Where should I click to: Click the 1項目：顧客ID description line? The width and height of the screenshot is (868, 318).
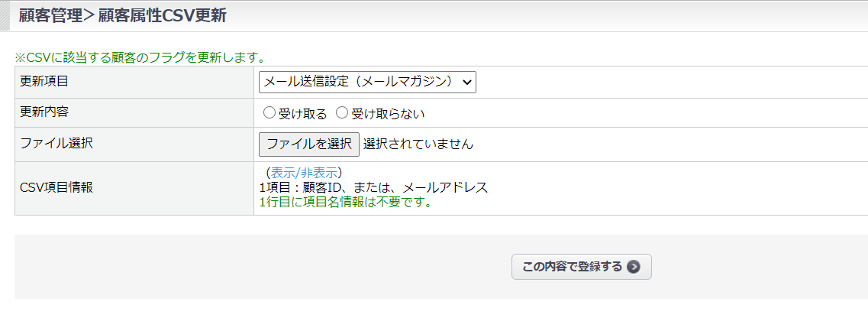(x=374, y=187)
